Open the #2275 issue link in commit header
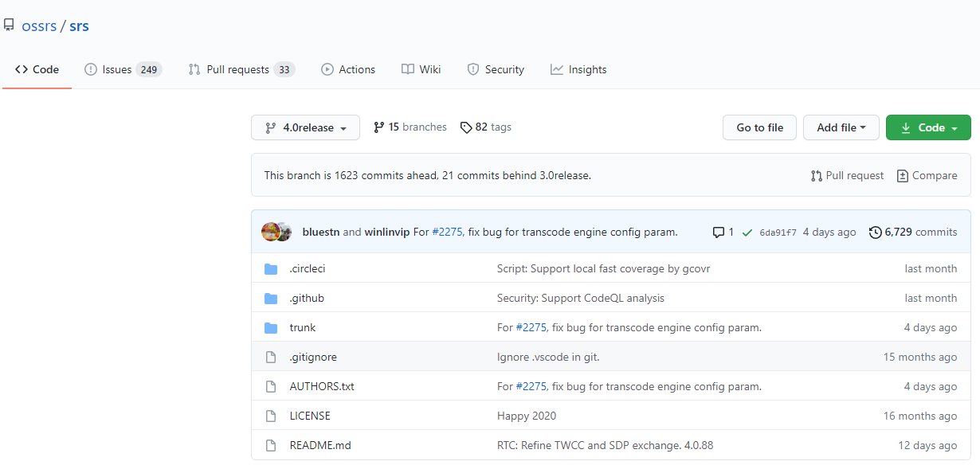Image resolution: width=980 pixels, height=469 pixels. point(447,233)
